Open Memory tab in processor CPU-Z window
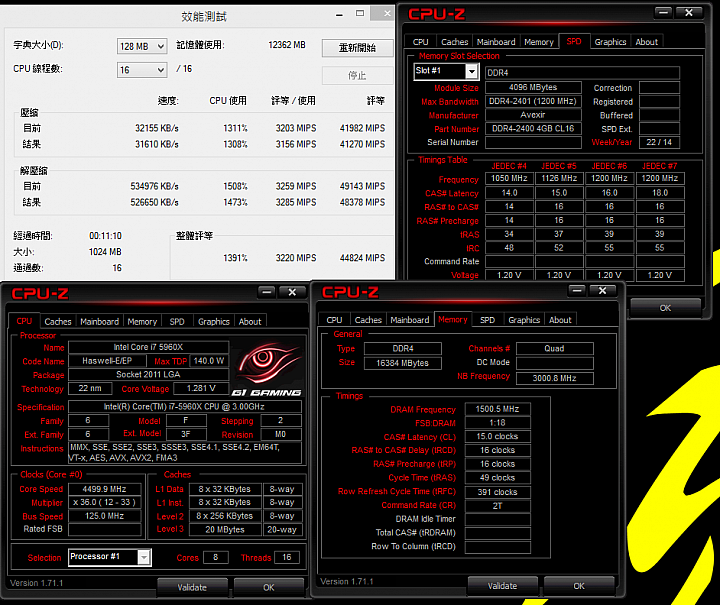This screenshot has height=605, width=720. 142,322
